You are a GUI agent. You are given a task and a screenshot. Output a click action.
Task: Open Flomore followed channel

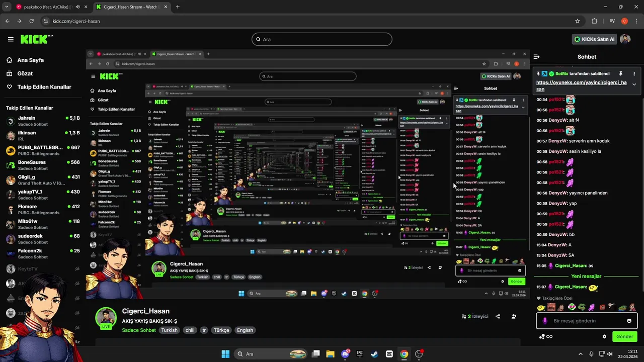click(42, 210)
